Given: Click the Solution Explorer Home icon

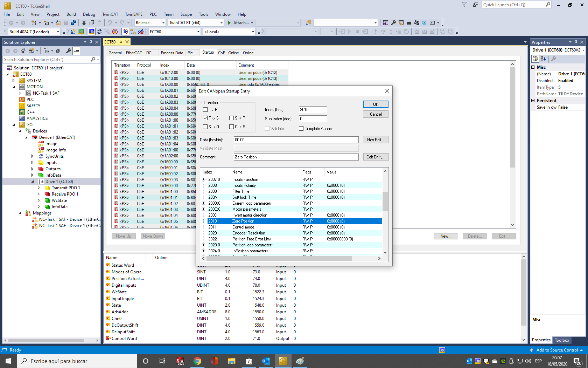Looking at the screenshot, I should tap(23, 51).
